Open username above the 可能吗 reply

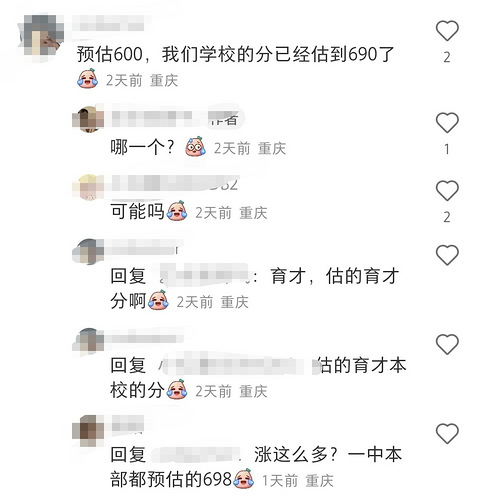click(x=175, y=184)
